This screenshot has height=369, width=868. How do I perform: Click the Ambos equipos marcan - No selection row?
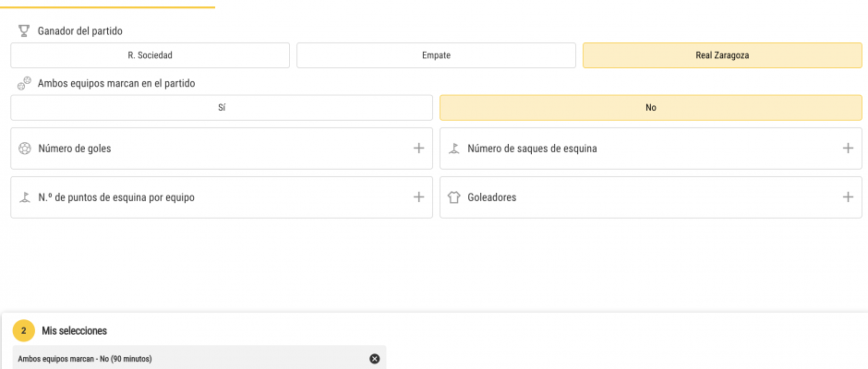tap(199, 359)
